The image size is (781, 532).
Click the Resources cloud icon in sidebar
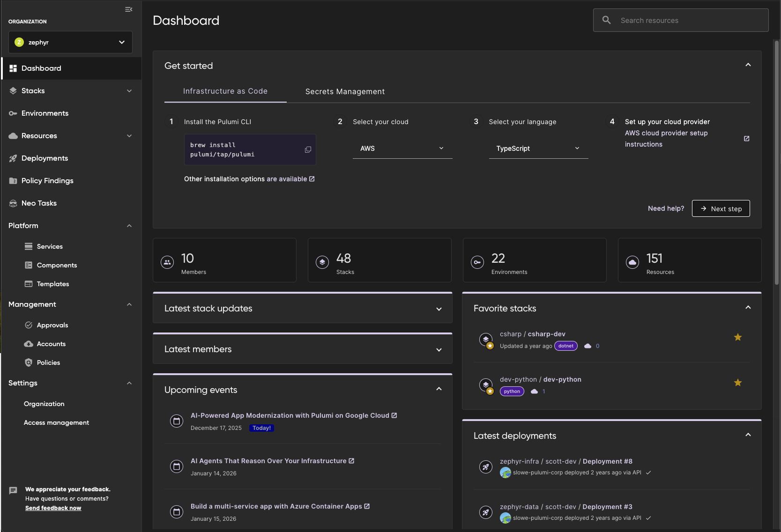pos(13,136)
